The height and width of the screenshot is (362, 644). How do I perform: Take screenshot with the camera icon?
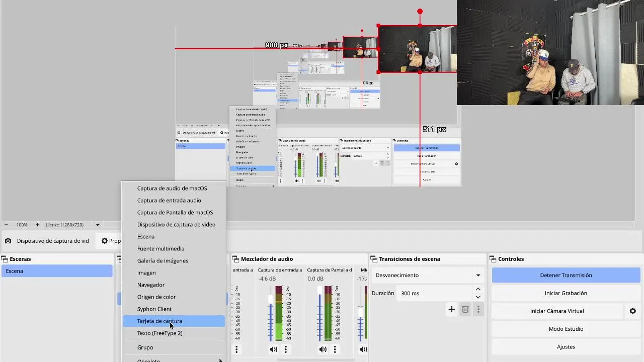pyautogui.click(x=8, y=241)
